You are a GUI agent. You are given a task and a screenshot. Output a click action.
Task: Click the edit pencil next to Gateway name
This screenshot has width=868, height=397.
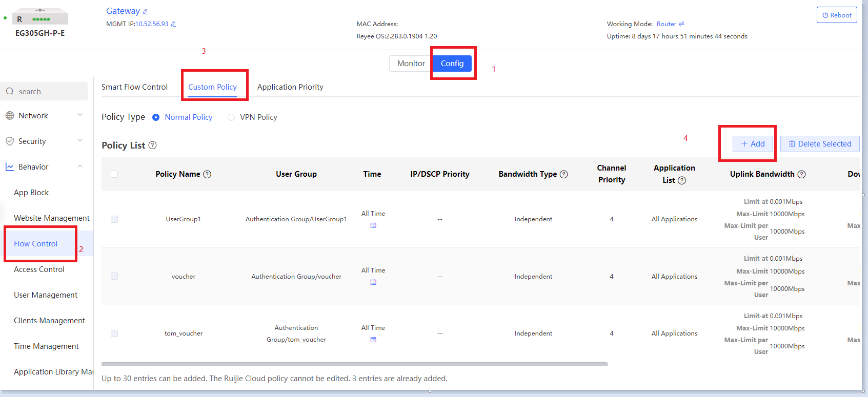145,12
